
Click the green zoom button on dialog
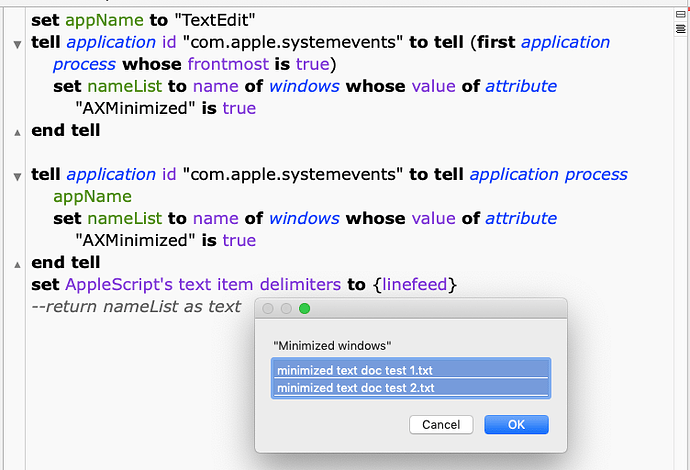305,309
